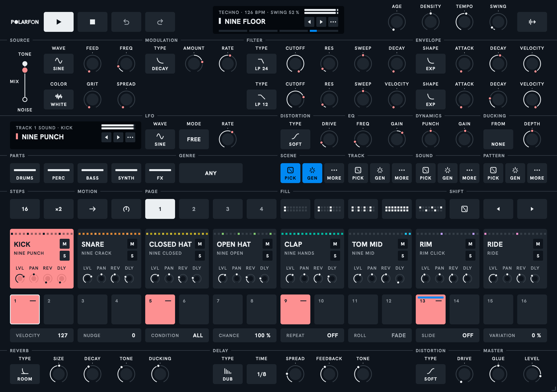The width and height of the screenshot is (557, 392).
Task: Open the GENRE ANY selector
Action: (211, 173)
